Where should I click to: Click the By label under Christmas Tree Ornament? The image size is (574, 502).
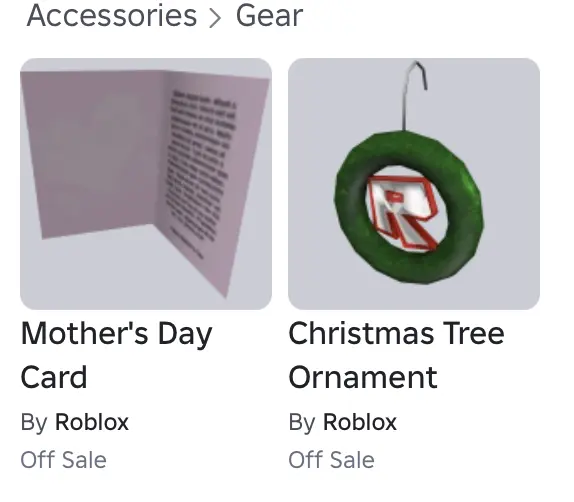tap(302, 423)
